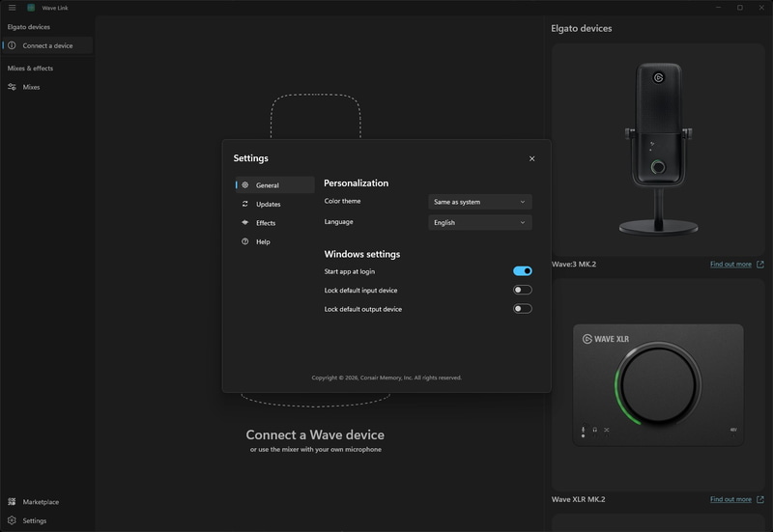Screen dimensions: 773x532
Task: Click the General gear icon in Settings dialog
Action: tap(245, 184)
